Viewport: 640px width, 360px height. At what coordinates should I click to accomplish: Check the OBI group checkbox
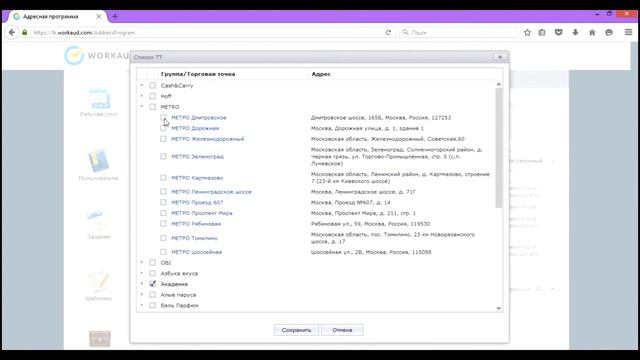153,262
